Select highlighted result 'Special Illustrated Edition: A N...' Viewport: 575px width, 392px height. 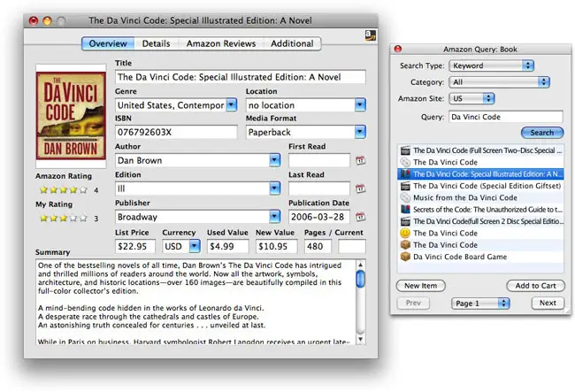(x=480, y=173)
